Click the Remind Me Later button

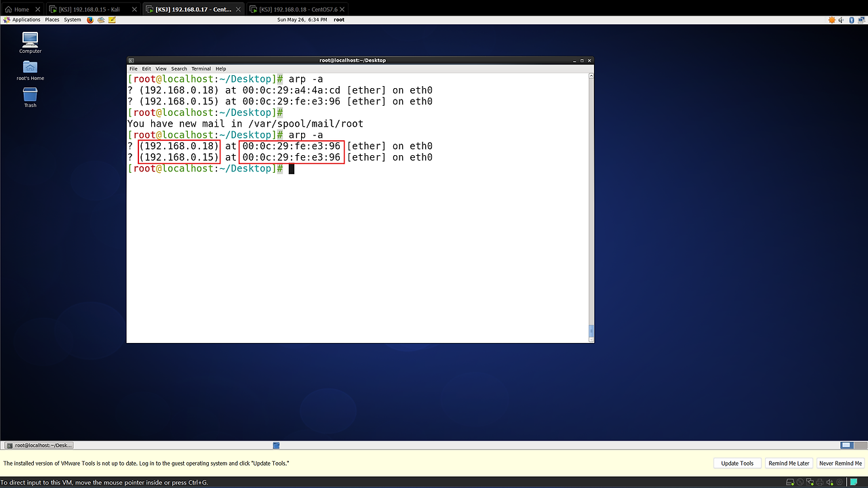click(789, 463)
